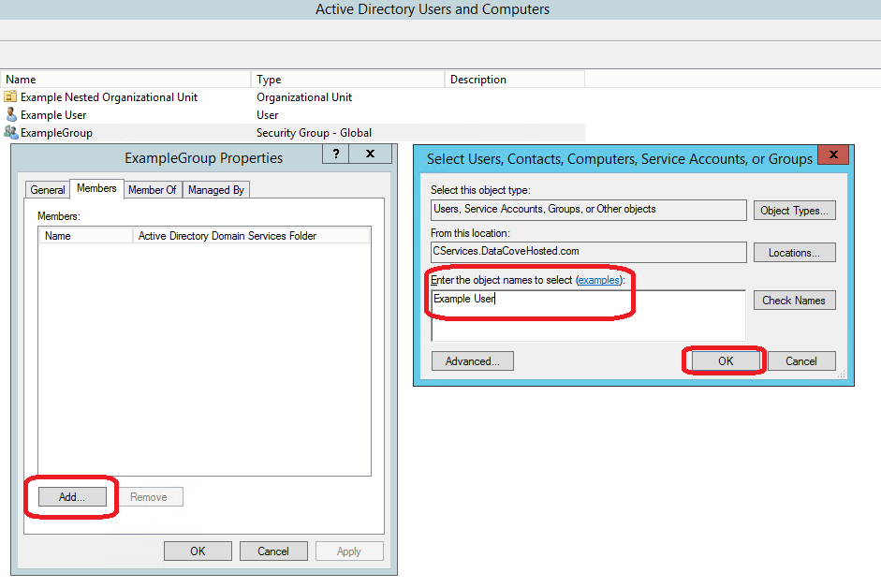This screenshot has width=881, height=588.
Task: Switch to the General tab
Action: [48, 190]
